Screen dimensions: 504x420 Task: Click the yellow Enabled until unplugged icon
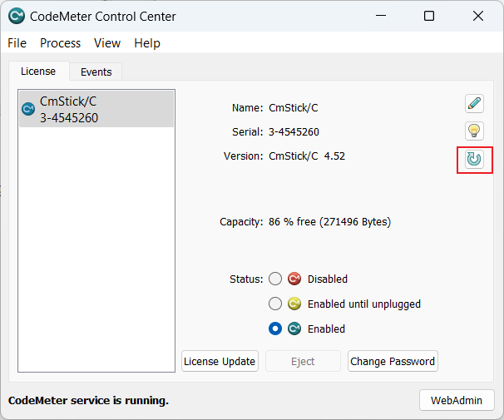[294, 304]
